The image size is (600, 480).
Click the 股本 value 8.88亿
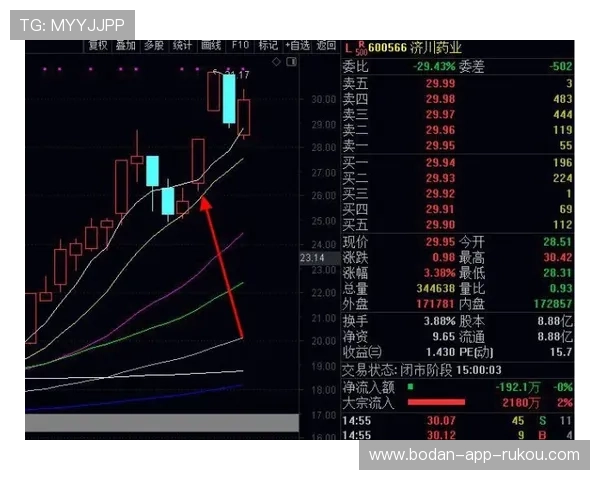[555, 321]
